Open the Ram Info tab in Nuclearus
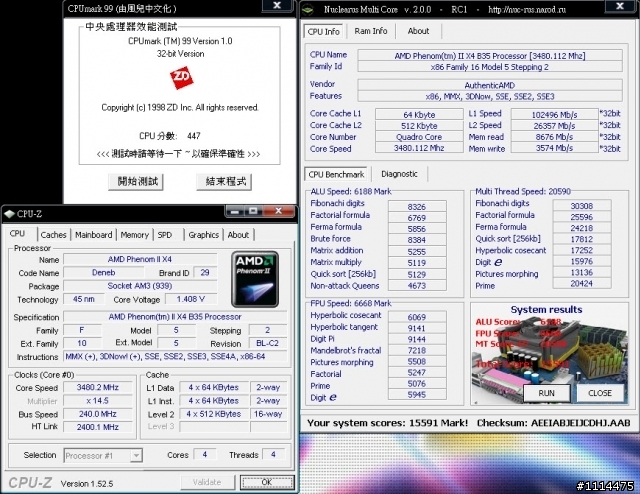The height and width of the screenshot is (494, 640). tap(371, 31)
